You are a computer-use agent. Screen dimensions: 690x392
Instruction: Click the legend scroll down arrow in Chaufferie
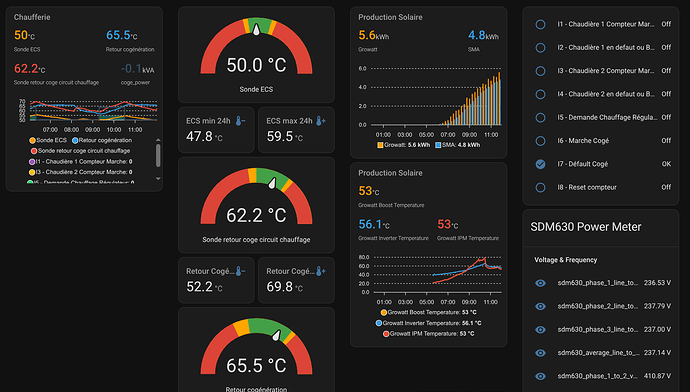click(158, 179)
